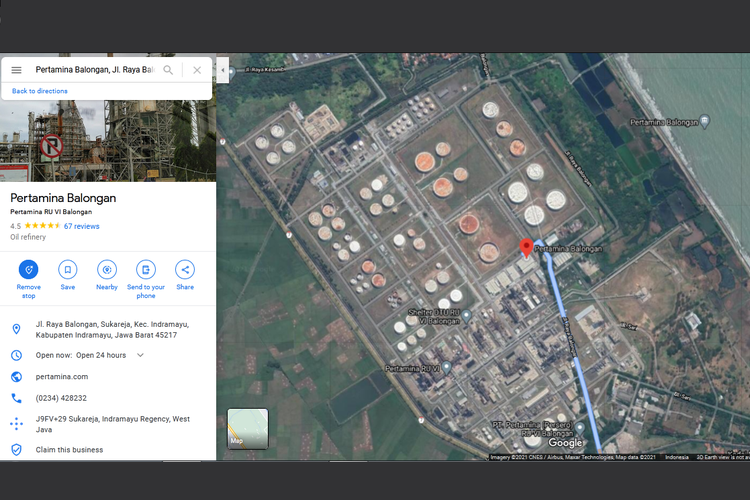Clear the search with the X icon
750x500 pixels.
(197, 70)
